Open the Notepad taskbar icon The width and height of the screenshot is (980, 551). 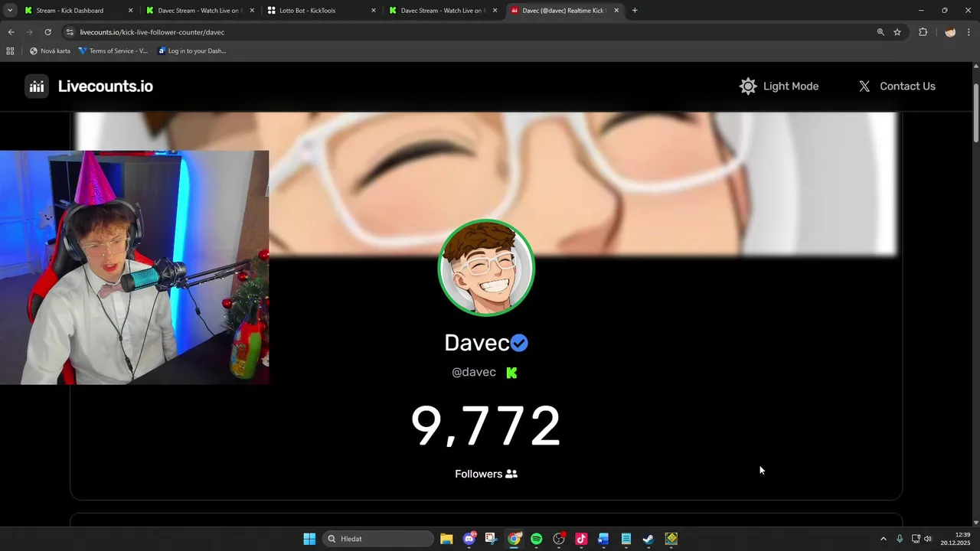(626, 539)
